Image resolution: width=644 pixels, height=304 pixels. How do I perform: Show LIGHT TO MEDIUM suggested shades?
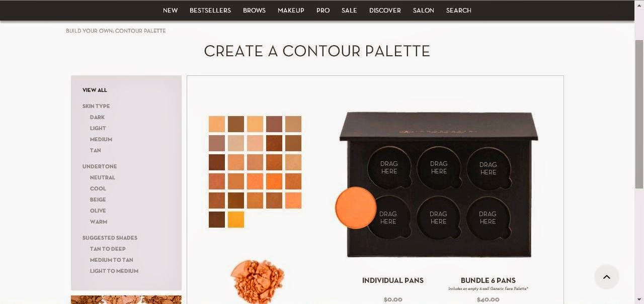pyautogui.click(x=114, y=271)
